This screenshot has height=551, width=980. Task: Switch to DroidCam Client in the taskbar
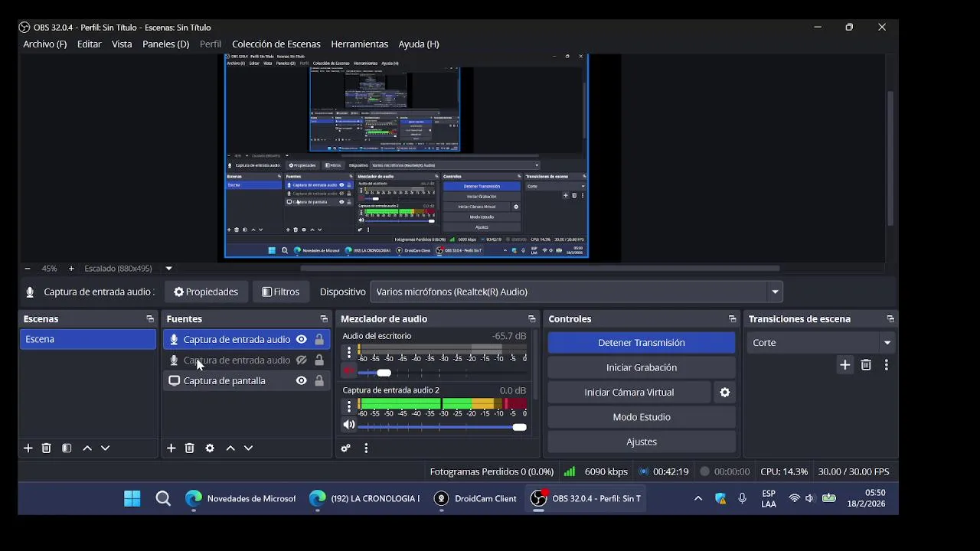tap(475, 499)
